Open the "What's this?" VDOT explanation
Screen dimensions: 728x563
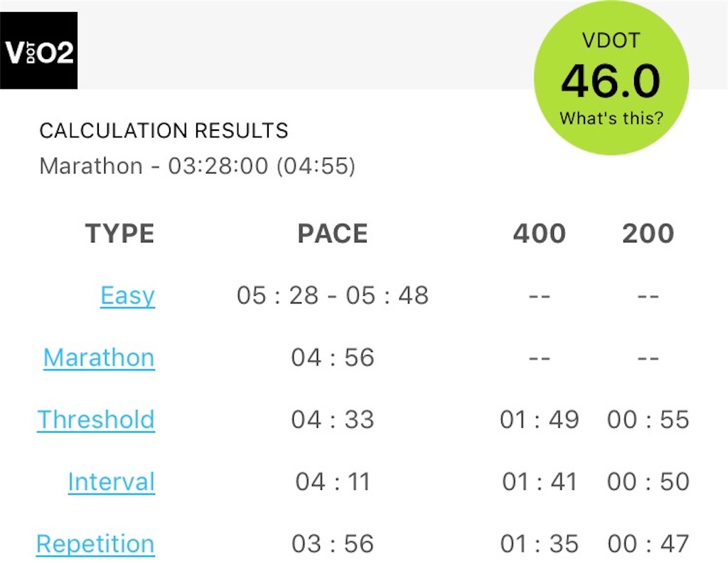611,118
